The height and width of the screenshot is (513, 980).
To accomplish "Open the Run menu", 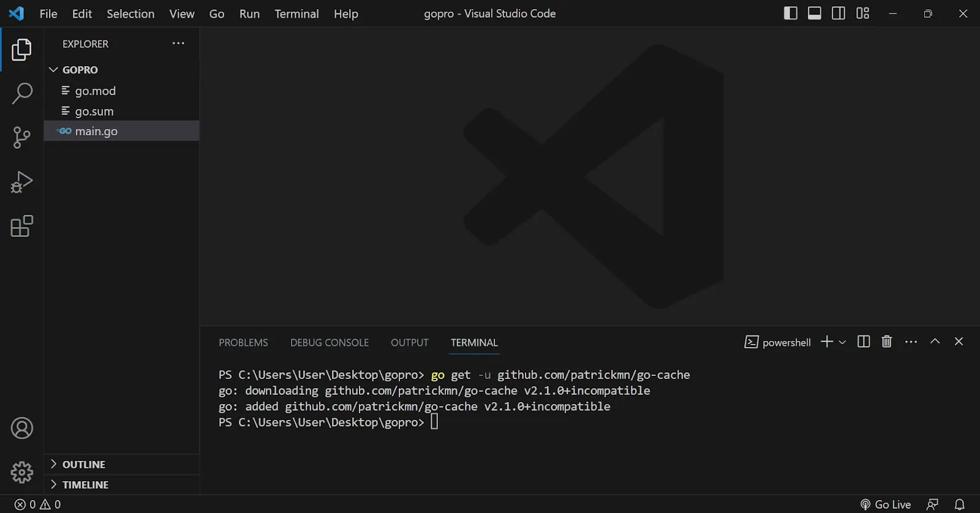I will [x=249, y=13].
